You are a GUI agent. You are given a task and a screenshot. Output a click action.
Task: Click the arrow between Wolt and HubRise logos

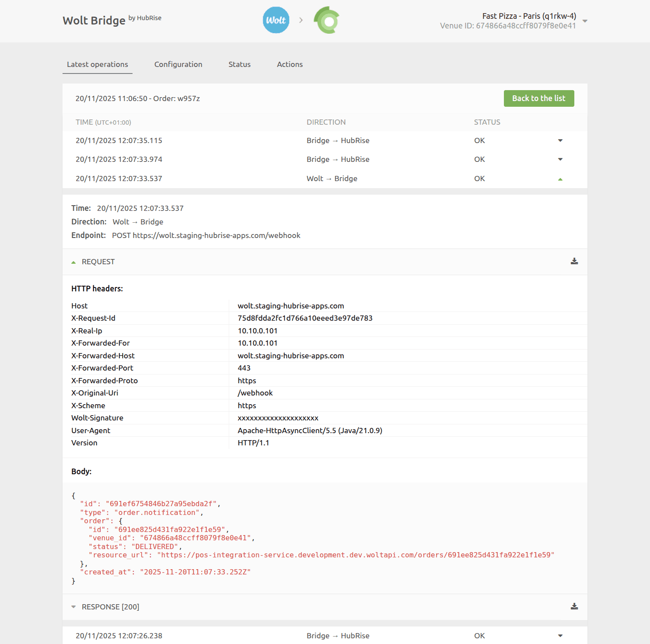coord(301,20)
